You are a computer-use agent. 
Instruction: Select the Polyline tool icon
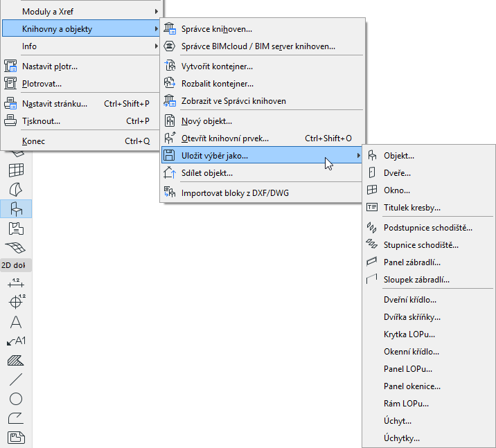coord(16,418)
